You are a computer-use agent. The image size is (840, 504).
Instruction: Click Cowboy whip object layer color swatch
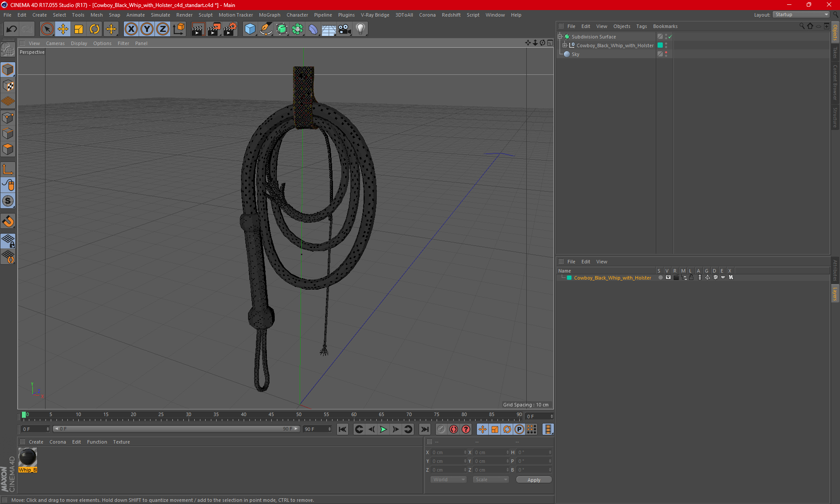[660, 45]
